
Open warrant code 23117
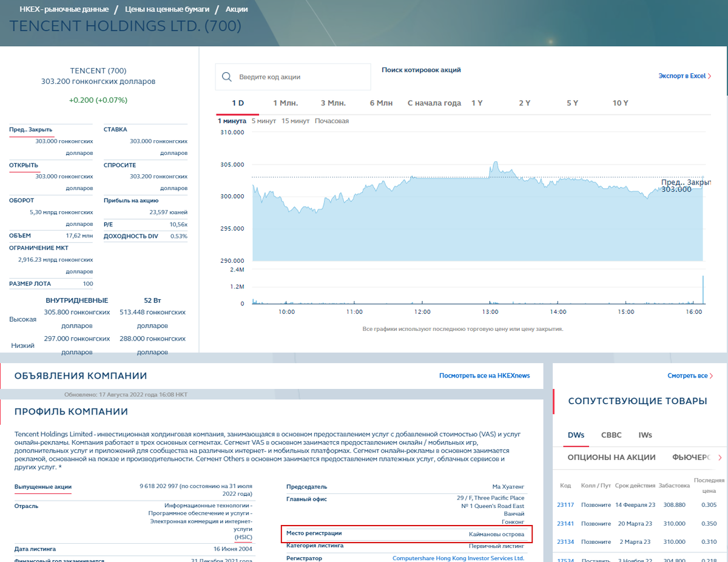[x=565, y=505]
